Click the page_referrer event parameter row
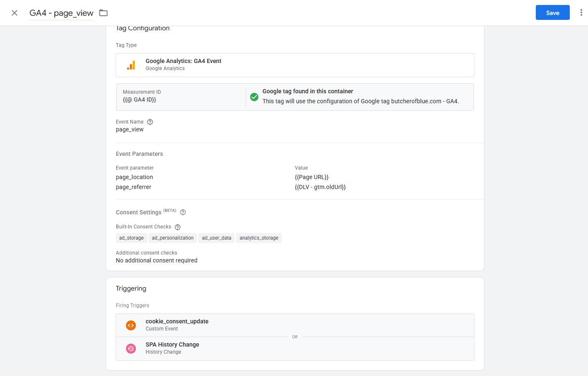 tap(133, 187)
